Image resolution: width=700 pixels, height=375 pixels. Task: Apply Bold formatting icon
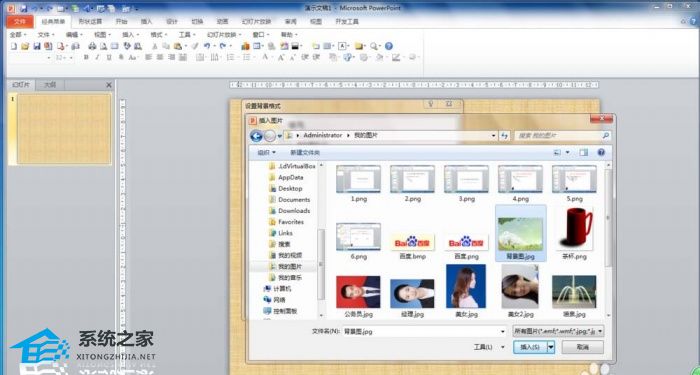click(86, 58)
